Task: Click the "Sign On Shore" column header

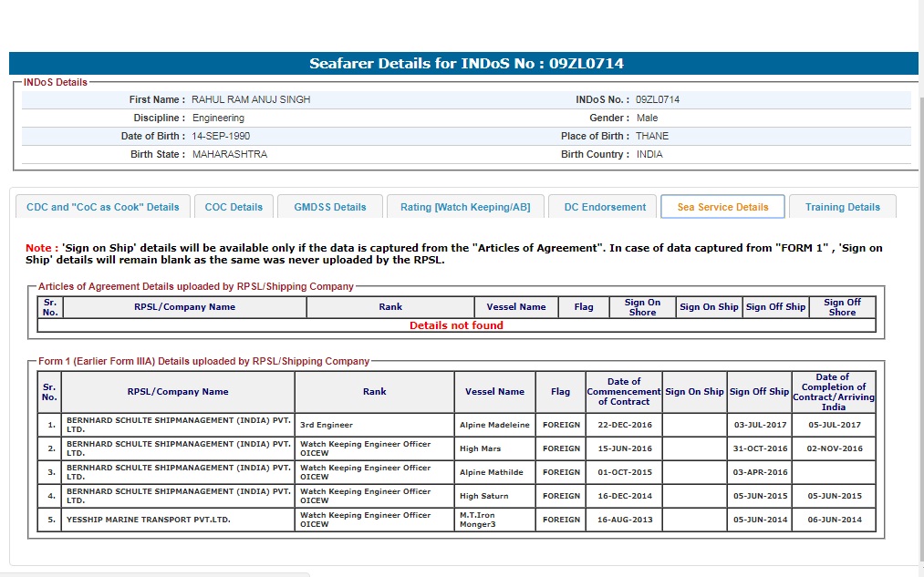Action: point(642,307)
